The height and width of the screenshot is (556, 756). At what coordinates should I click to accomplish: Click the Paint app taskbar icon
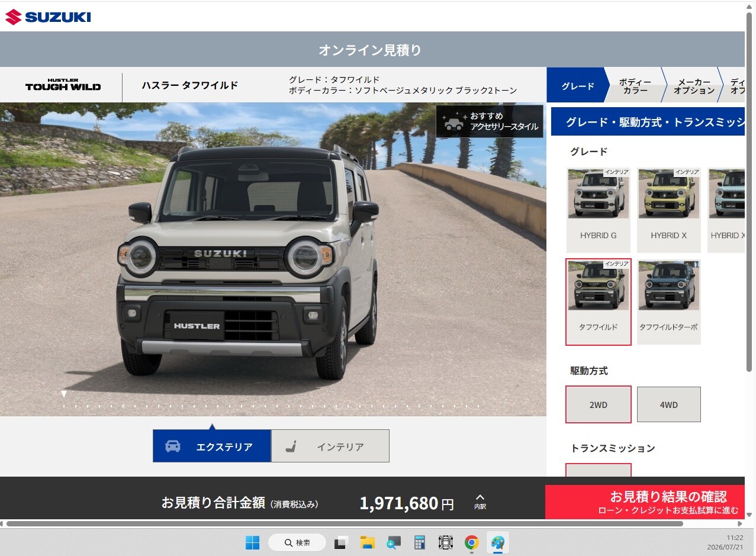(498, 542)
